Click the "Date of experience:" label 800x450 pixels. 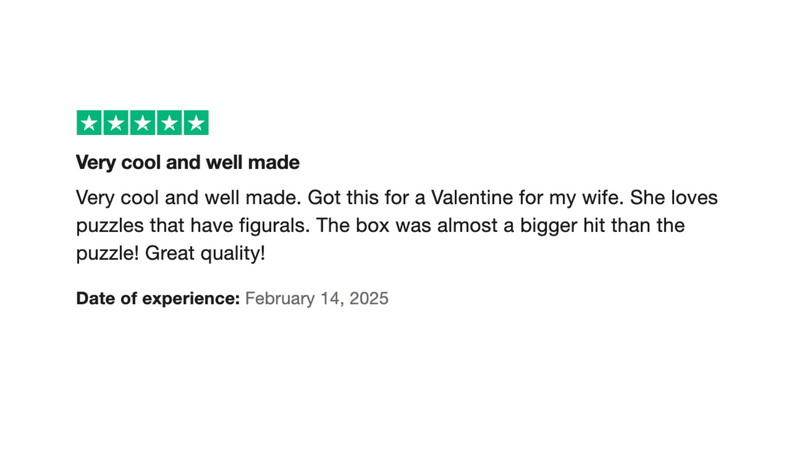coord(157,298)
